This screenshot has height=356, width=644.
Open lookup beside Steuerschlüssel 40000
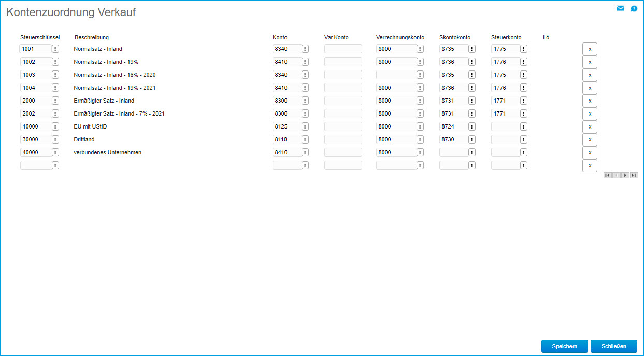tap(55, 152)
